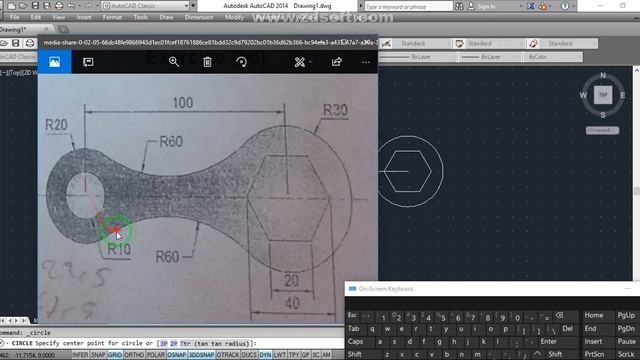Click the keyword search input field

coord(408,7)
